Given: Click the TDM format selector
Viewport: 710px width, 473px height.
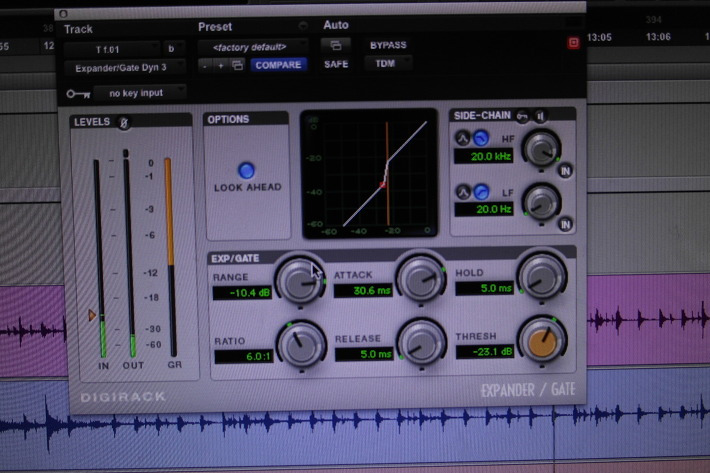Looking at the screenshot, I should tap(388, 63).
